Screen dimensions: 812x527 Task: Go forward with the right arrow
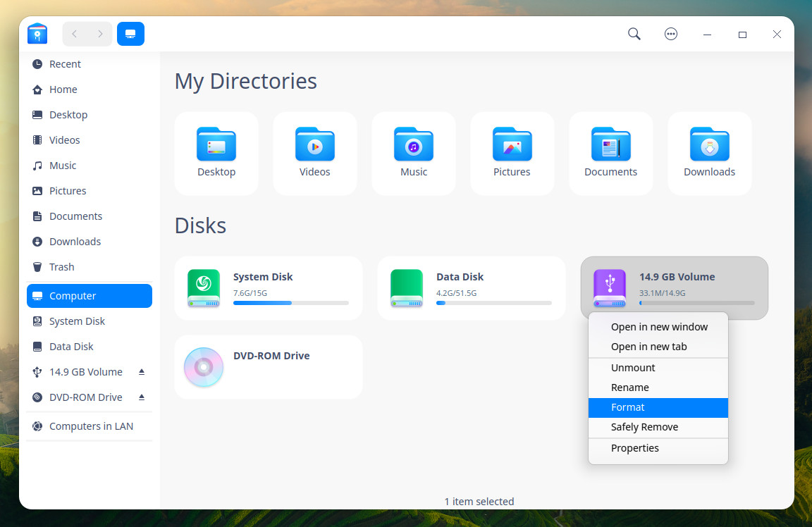coord(100,34)
